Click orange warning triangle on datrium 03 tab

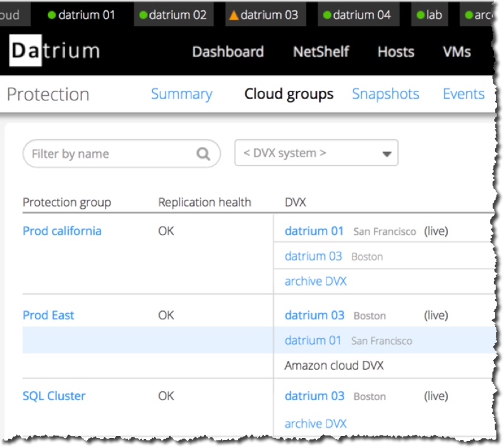pyautogui.click(x=234, y=15)
